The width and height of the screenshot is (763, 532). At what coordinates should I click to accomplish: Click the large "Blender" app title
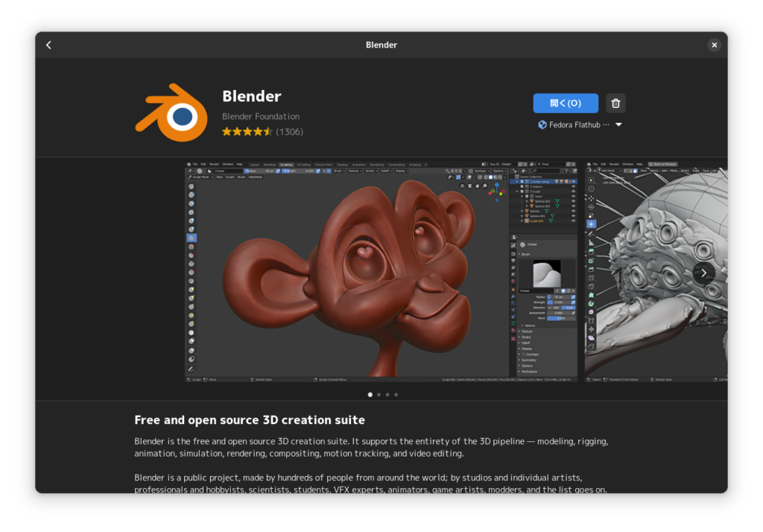click(x=252, y=96)
